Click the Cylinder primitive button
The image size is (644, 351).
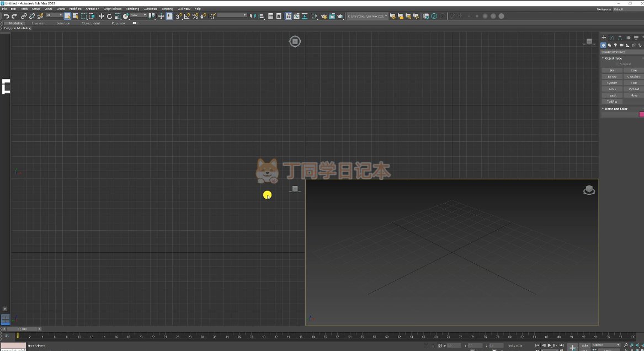612,83
